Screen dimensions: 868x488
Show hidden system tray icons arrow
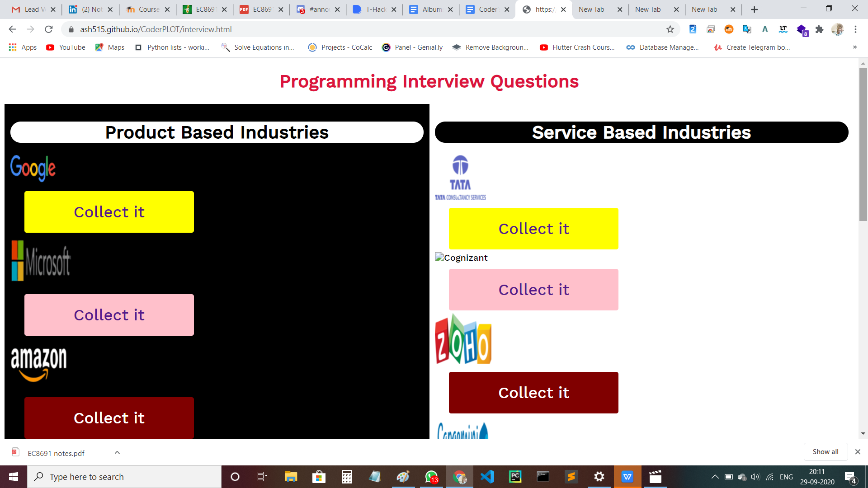(x=715, y=477)
